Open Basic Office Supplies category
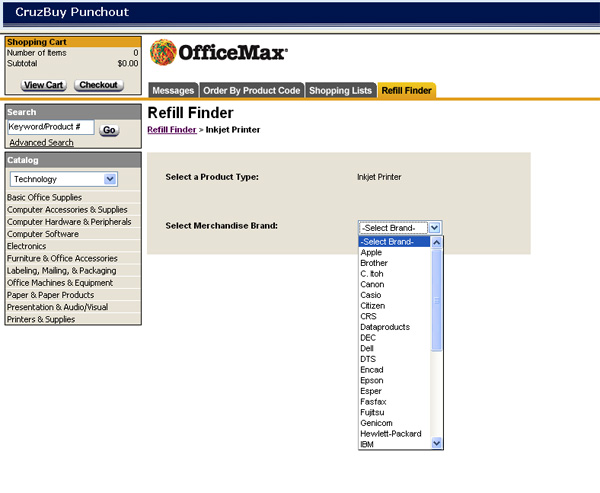 [44, 198]
